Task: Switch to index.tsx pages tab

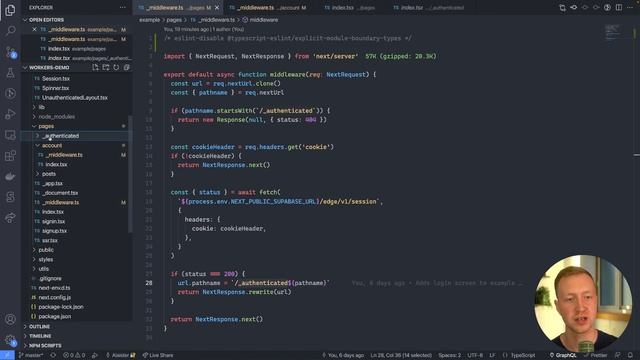Action: coord(353,7)
